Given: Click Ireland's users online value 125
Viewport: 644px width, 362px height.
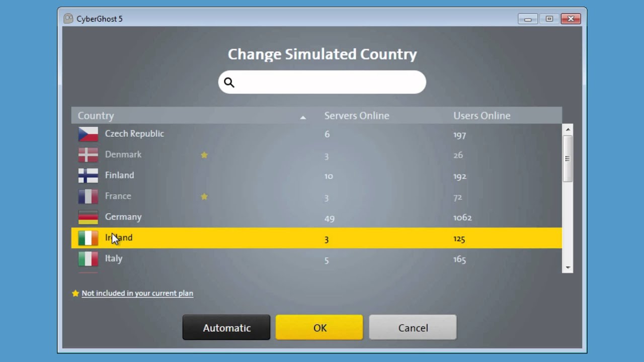Looking at the screenshot, I should (459, 239).
